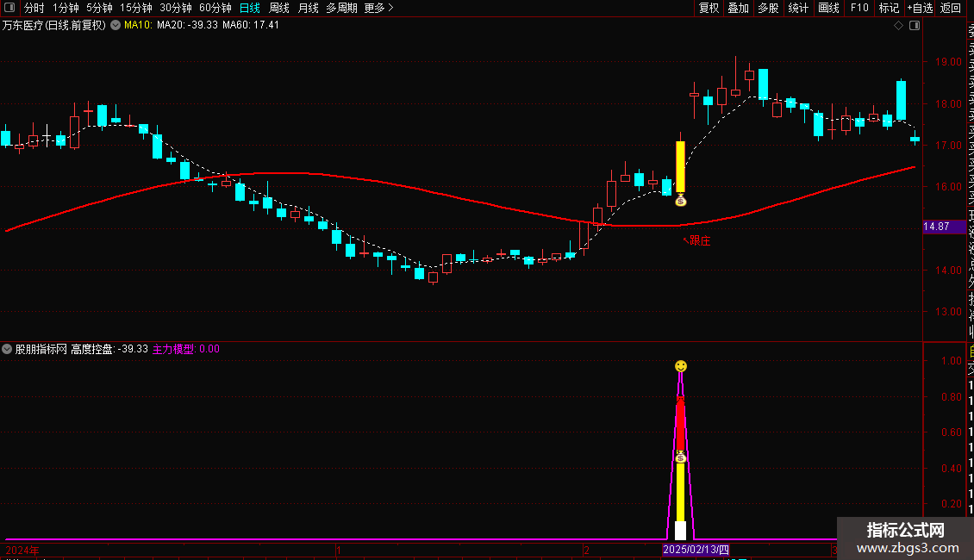Click the MA20: -39.33 value label

(x=187, y=26)
